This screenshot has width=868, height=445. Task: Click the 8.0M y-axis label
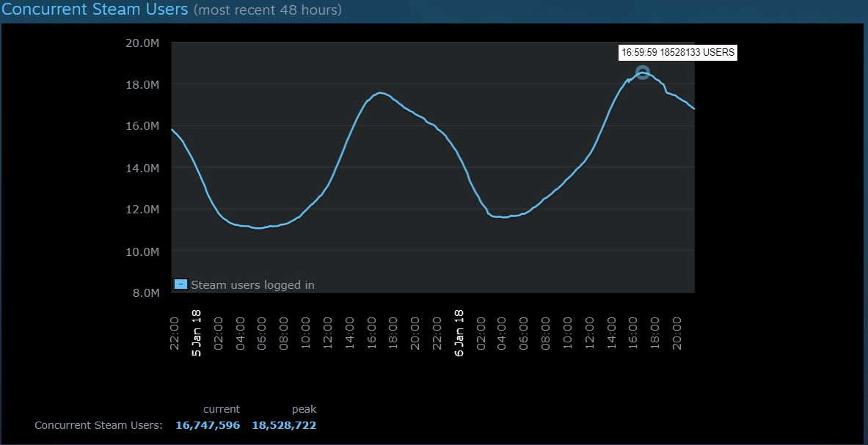(x=145, y=293)
